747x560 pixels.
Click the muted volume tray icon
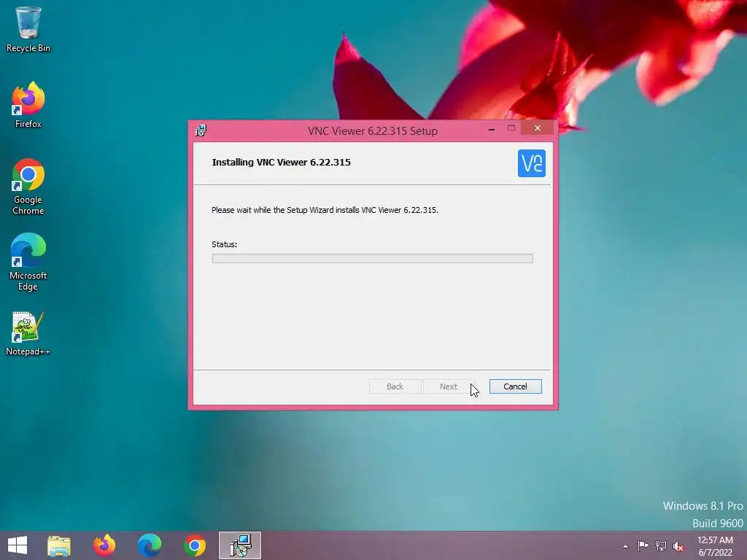tap(678, 545)
